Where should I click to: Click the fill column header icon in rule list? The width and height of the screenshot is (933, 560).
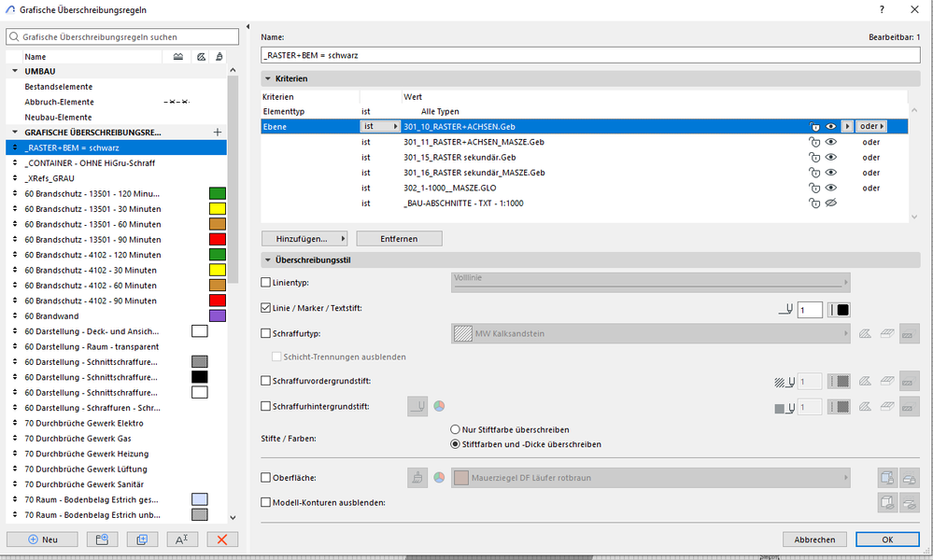pyautogui.click(x=201, y=57)
